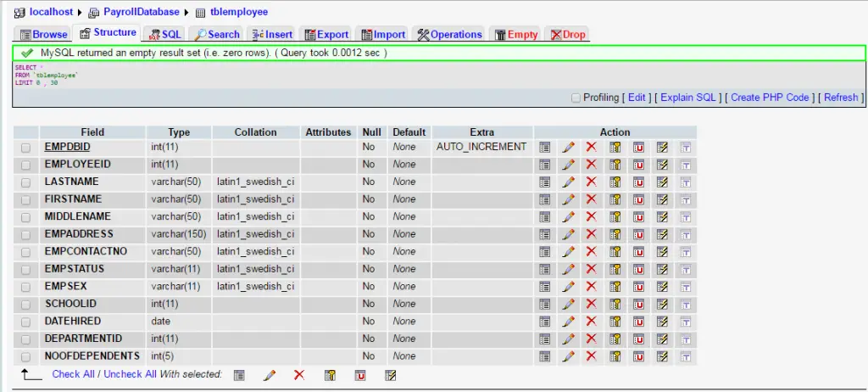868x392 pixels.
Task: Edit the DATEHIRED field with pencil icon
Action: 568,322
